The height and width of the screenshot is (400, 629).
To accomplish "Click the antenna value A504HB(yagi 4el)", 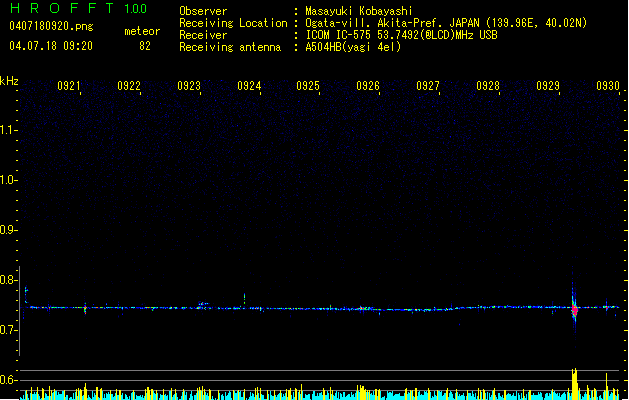I will point(353,47).
